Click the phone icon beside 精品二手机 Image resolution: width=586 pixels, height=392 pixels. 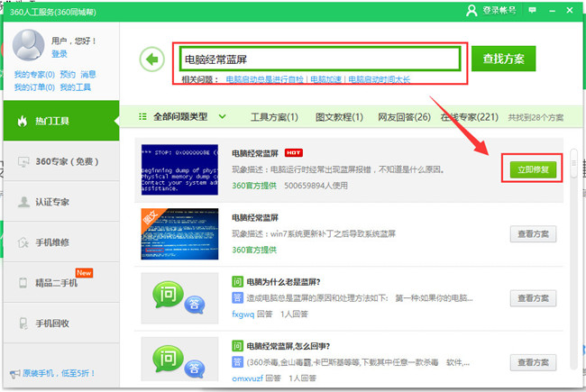click(x=23, y=283)
